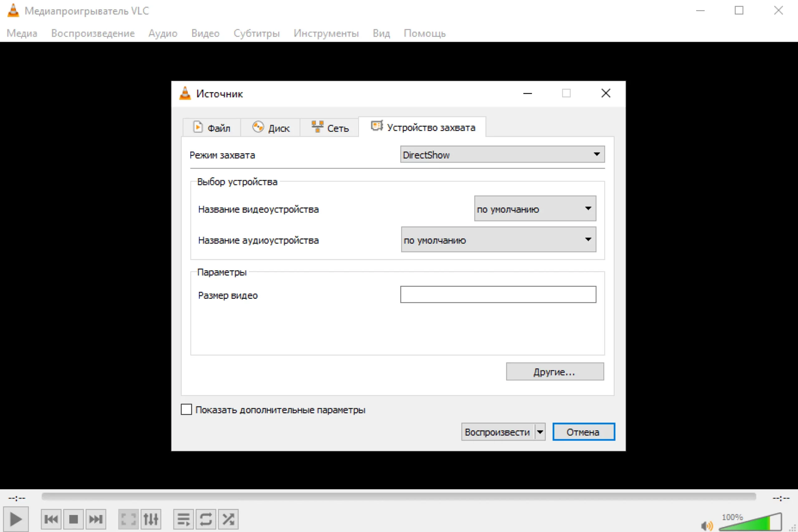The height and width of the screenshot is (532, 798).
Task: Mute audio via the speaker icon
Action: [x=706, y=525]
